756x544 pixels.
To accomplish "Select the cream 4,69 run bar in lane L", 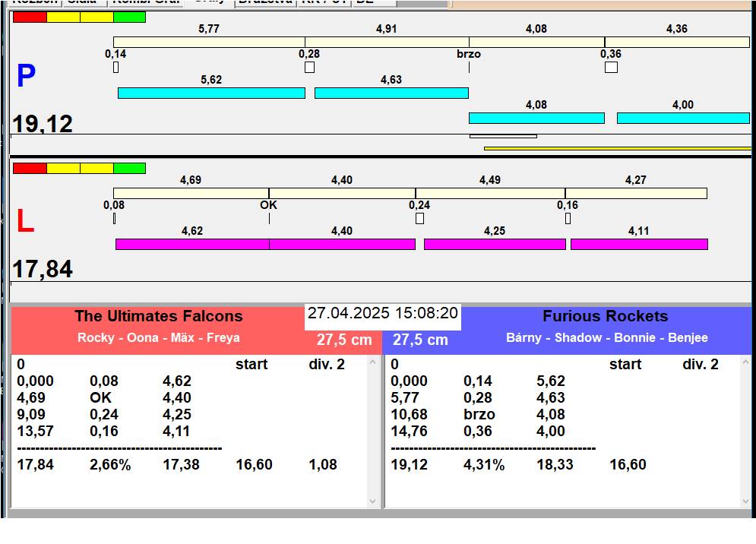I will (191, 194).
